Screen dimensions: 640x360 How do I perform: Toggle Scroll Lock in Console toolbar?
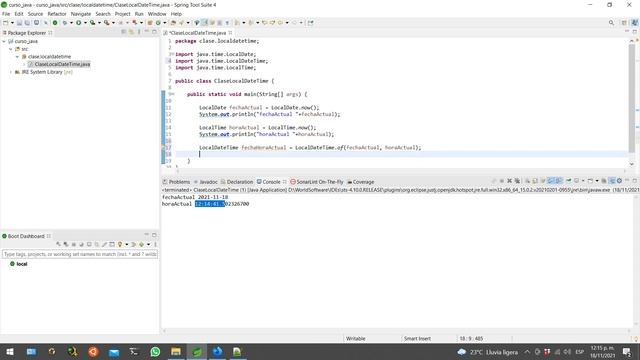[x=535, y=181]
